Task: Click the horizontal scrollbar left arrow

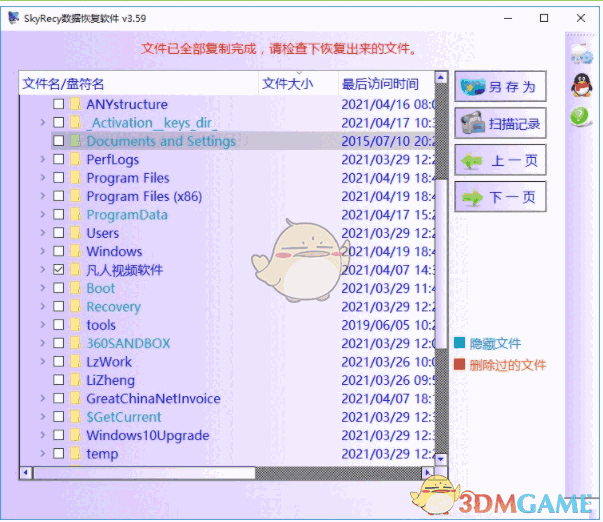Action: pyautogui.click(x=26, y=472)
